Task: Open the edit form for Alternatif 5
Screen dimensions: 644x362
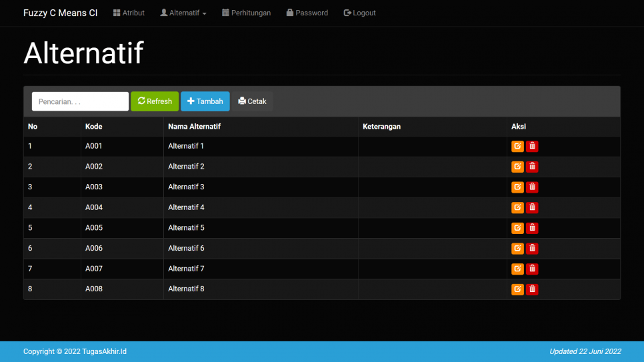Action: [x=517, y=228]
